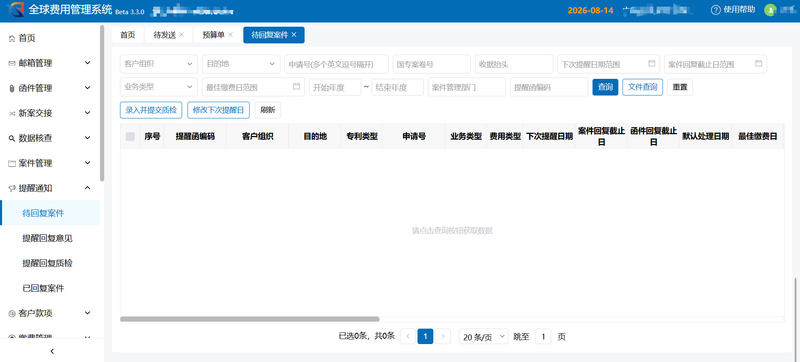Click the 查询 button
The width and height of the screenshot is (800, 362).
[605, 87]
